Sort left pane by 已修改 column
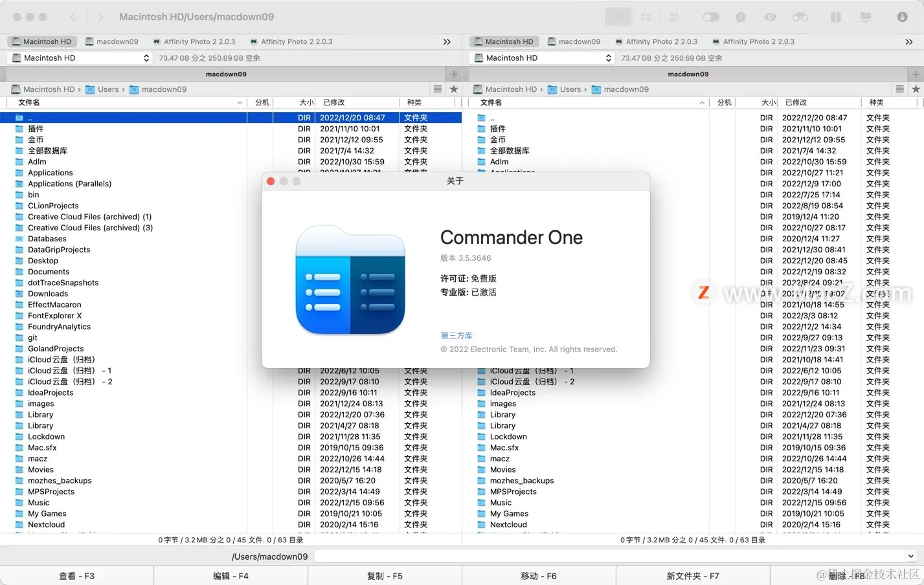924x585 pixels. tap(358, 102)
